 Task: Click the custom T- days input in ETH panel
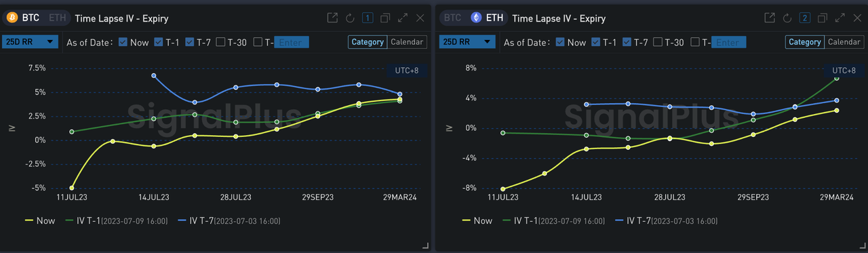tap(728, 42)
